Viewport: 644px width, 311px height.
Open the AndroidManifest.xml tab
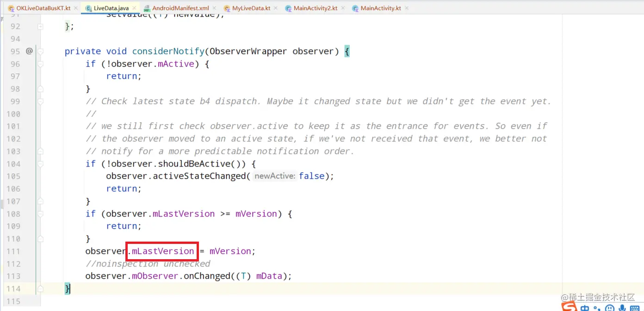pos(180,8)
